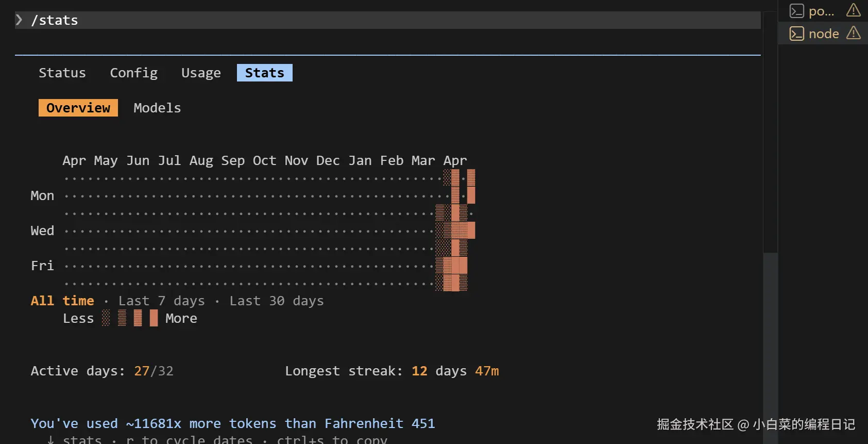Screen dimensions: 868x444
Task: Click the "Jun" month label
Action: (x=138, y=160)
